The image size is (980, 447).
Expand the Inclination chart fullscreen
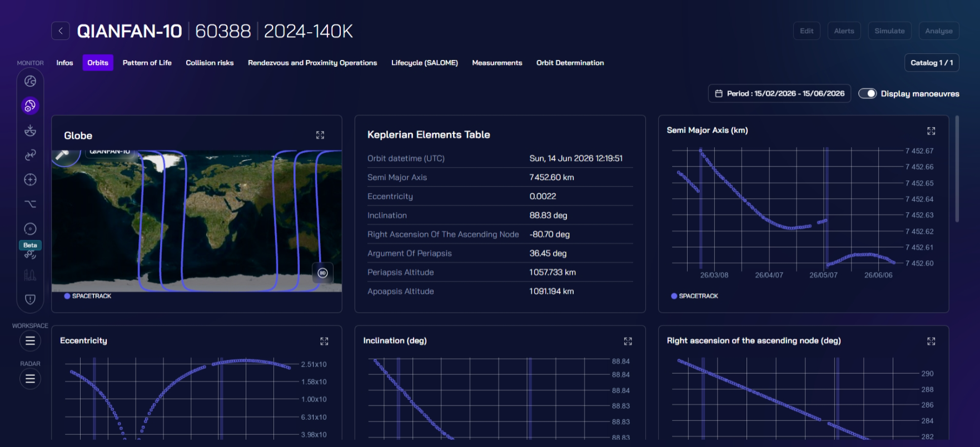628,341
